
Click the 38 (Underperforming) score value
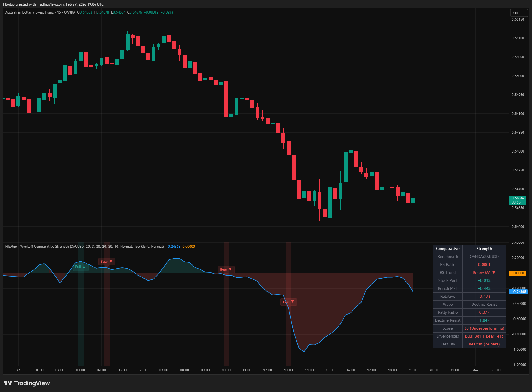[484, 328]
